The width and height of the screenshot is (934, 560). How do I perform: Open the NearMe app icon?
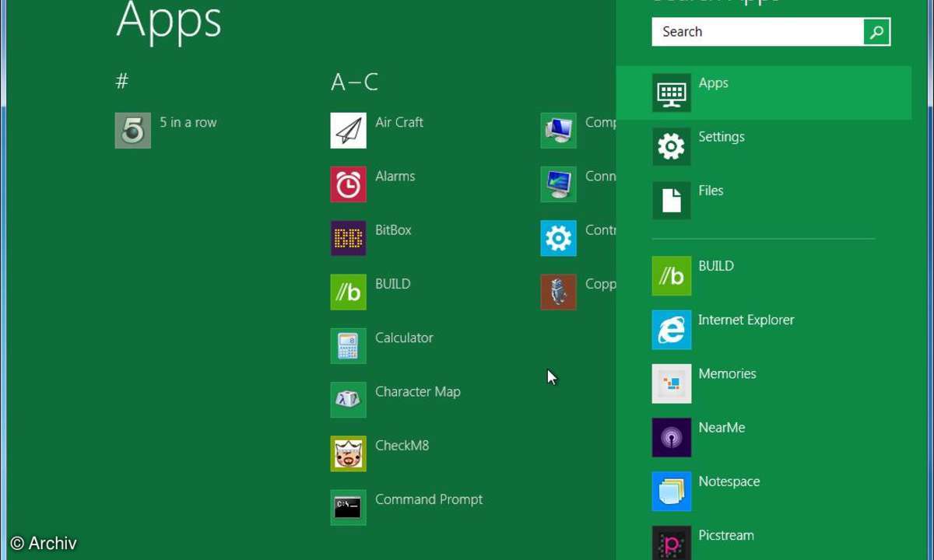pos(671,437)
